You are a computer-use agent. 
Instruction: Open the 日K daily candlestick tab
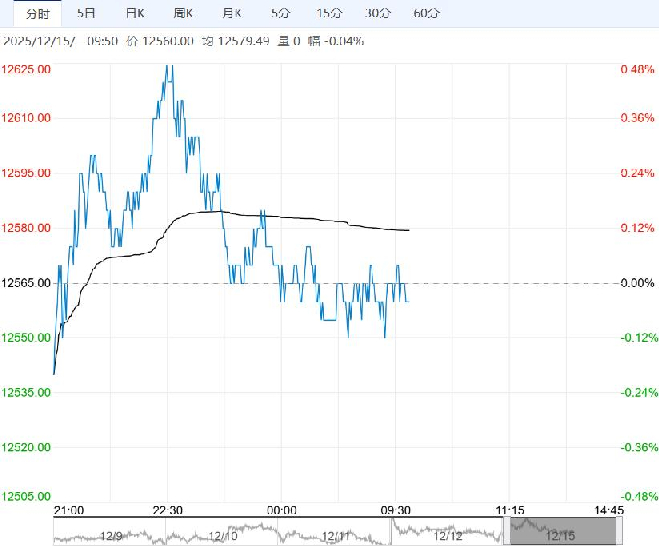pyautogui.click(x=135, y=13)
